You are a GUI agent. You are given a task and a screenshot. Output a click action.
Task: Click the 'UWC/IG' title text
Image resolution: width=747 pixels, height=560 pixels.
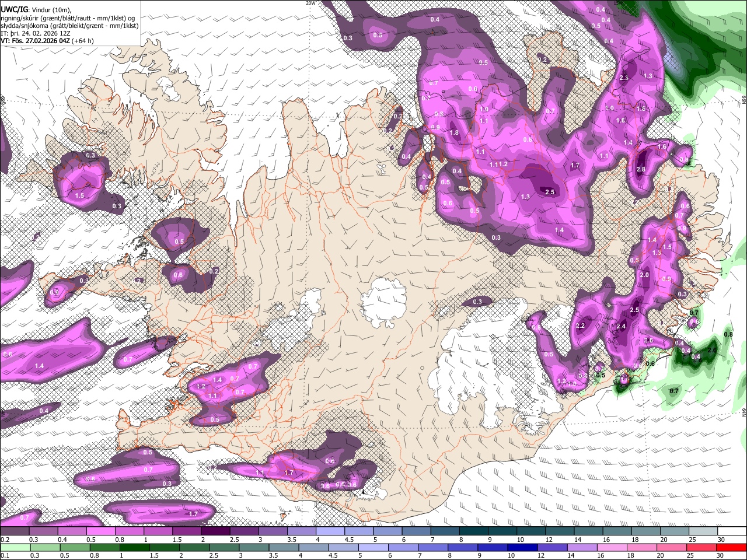tap(15, 10)
